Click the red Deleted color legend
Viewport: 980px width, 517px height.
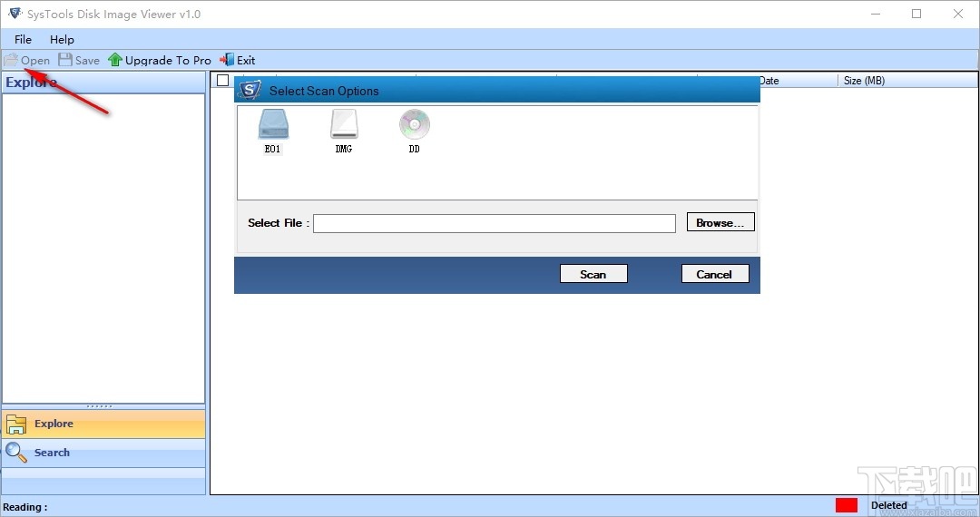tap(847, 505)
